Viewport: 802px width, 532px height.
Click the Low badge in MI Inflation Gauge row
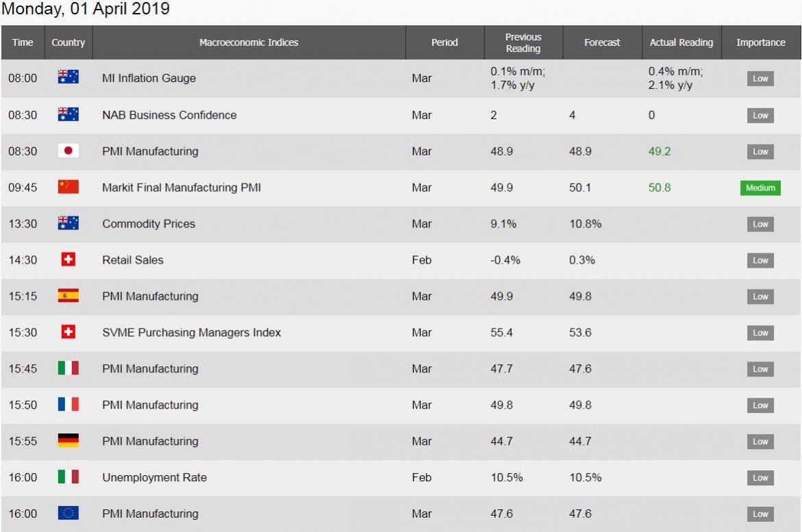(760, 78)
